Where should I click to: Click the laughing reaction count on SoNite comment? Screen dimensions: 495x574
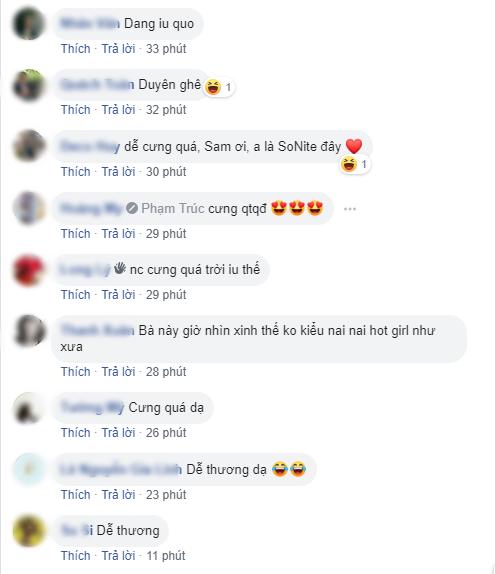[x=364, y=164]
